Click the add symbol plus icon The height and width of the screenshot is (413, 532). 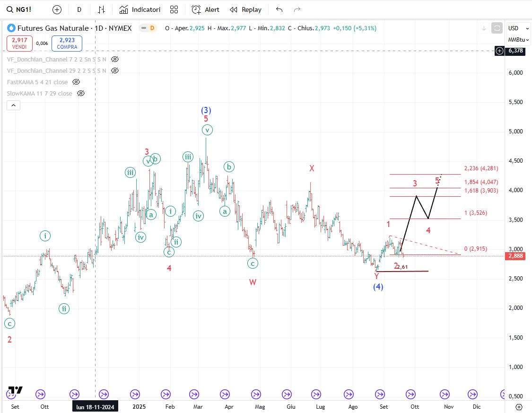[x=57, y=9]
